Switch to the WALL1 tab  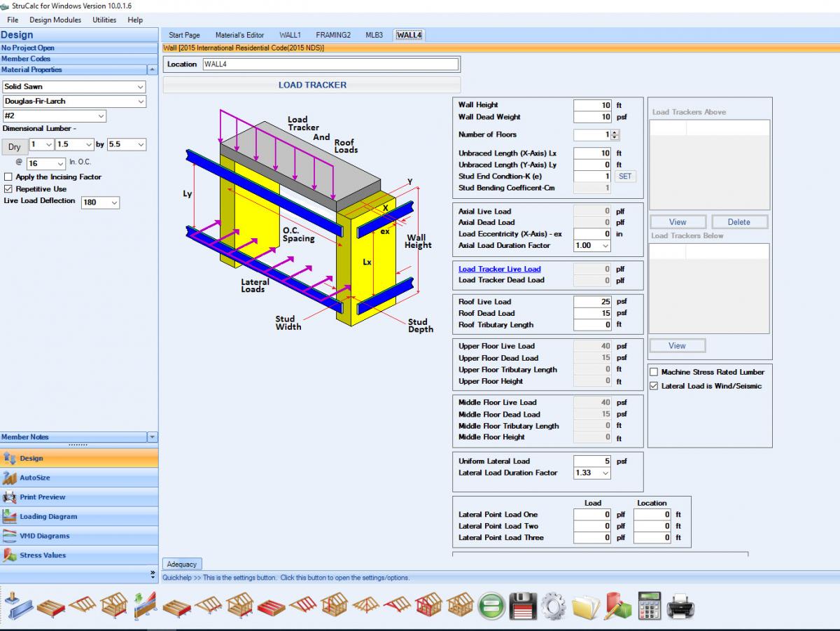click(x=290, y=35)
